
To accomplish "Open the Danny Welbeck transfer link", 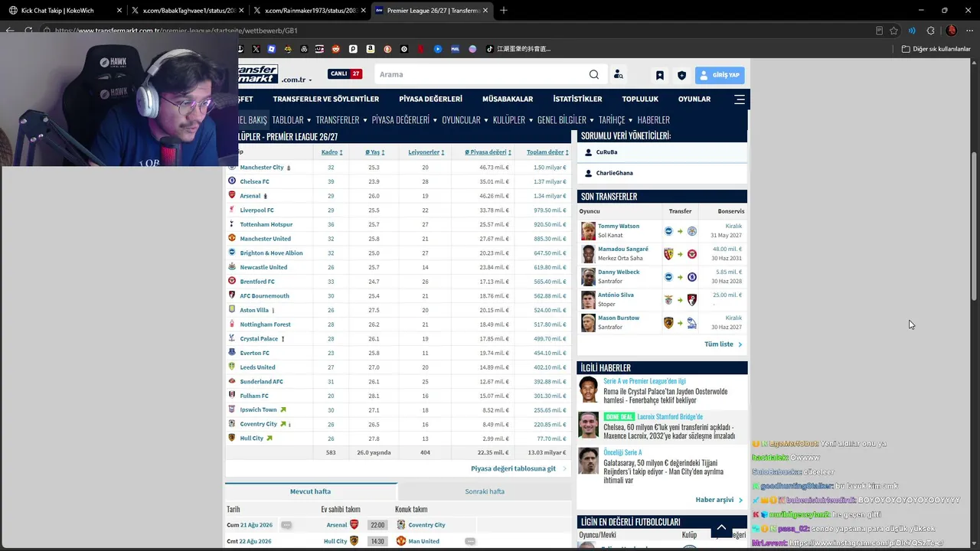I will 619,272.
